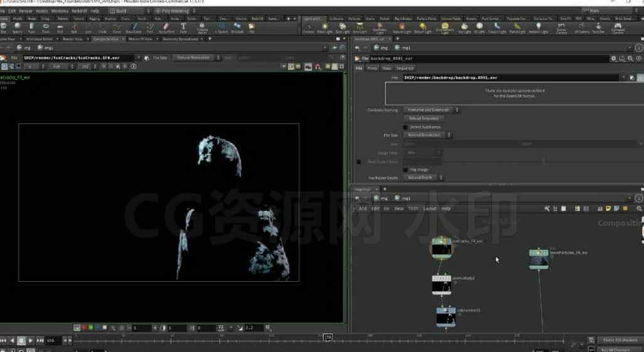Open network editor Layout menu
This screenshot has height=352, width=644.
pos(429,209)
